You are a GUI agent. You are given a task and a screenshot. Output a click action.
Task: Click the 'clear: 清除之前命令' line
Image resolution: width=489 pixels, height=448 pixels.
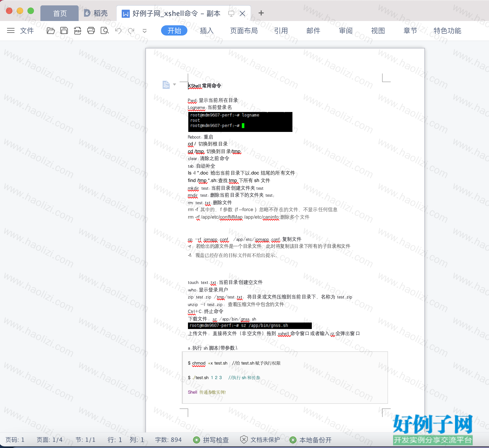(209, 159)
